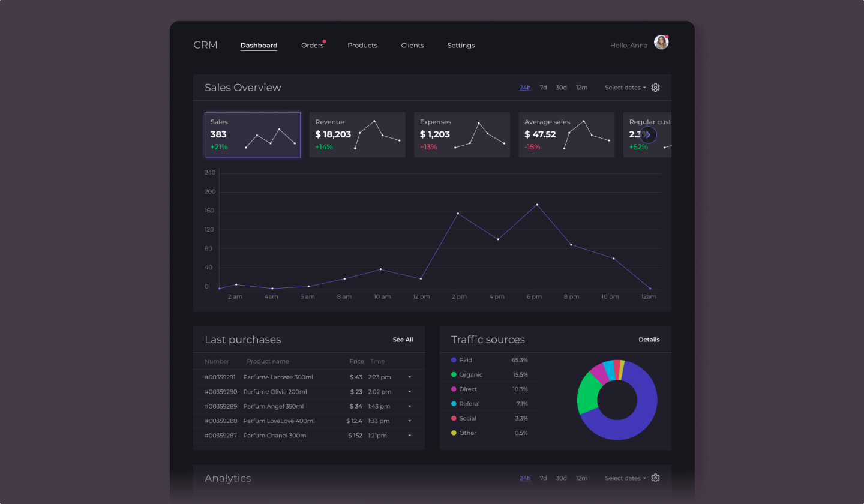
Task: Click See All in Last purchases
Action: pyautogui.click(x=403, y=340)
